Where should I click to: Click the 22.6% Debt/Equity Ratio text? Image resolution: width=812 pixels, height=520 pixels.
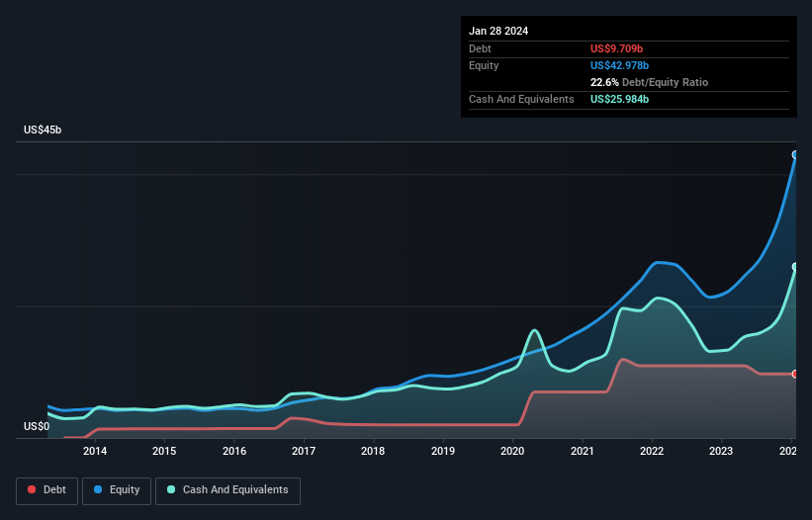[x=649, y=82]
